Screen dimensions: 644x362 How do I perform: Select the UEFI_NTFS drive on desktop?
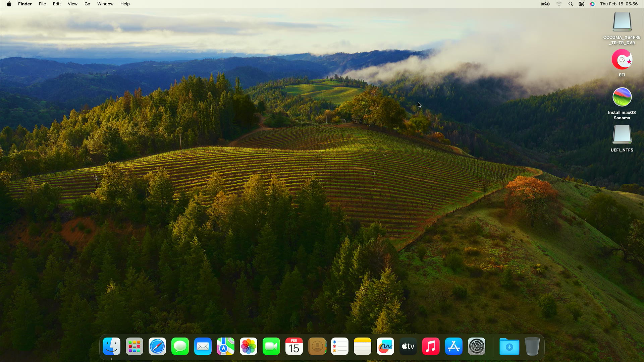[622, 135]
